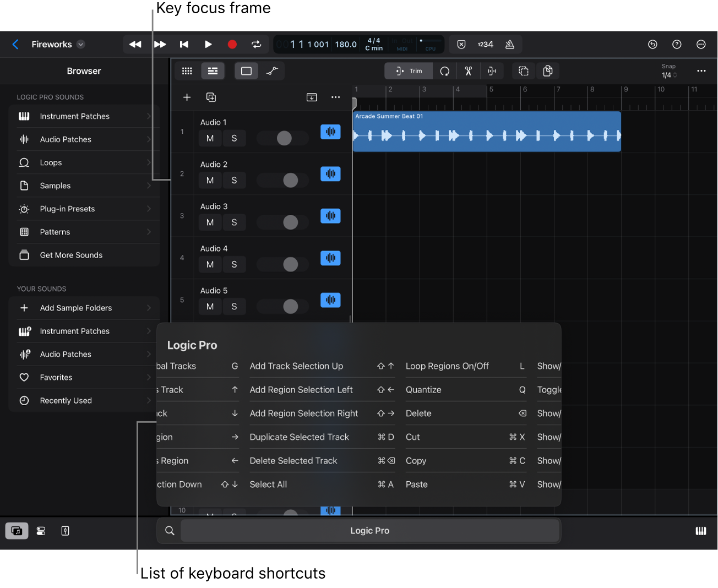Expand Audio Patches under Logic Pro Sounds
Image resolution: width=718 pixels, height=588 pixels.
click(x=84, y=139)
